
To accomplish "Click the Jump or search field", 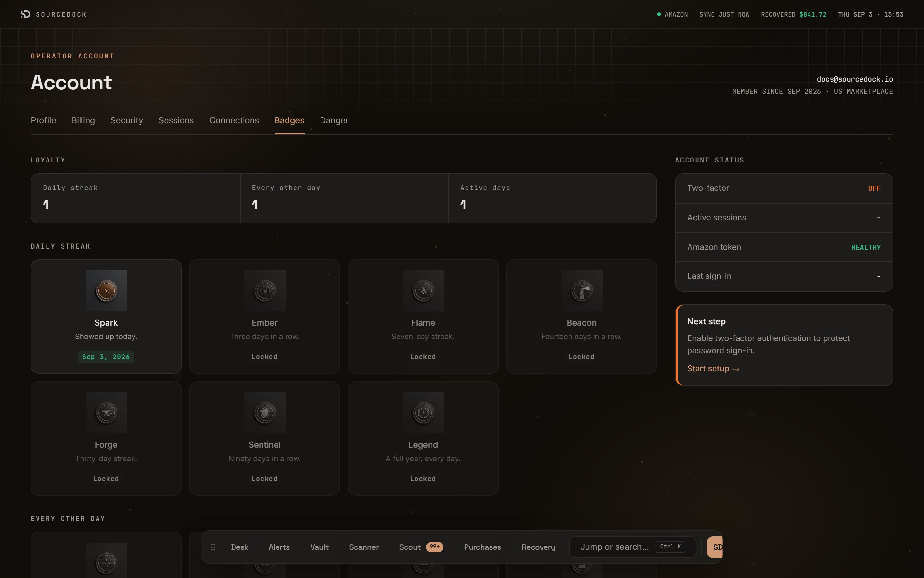I will point(632,547).
